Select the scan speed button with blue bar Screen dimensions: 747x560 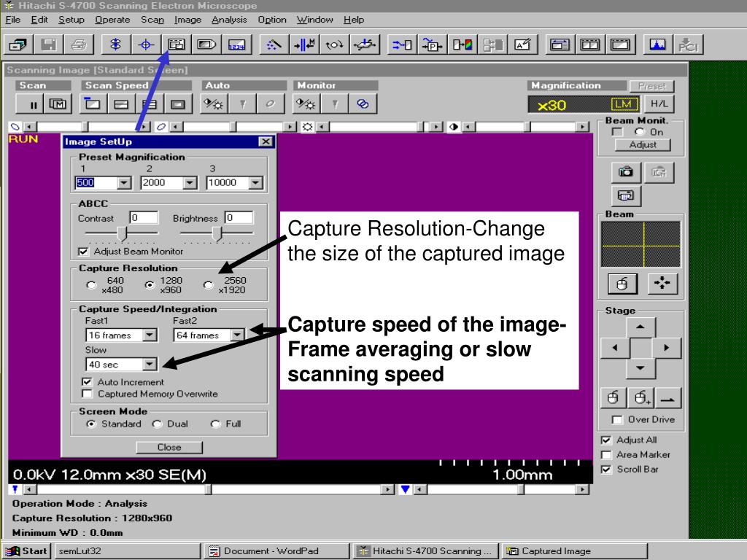coord(93,104)
